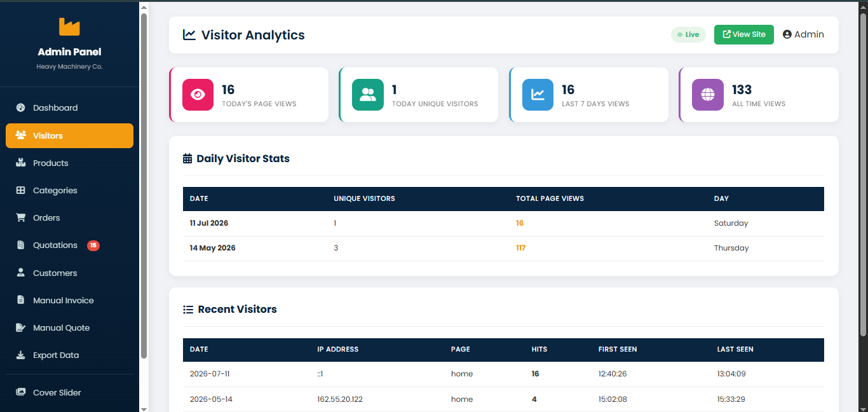Click the Admin user avatar icon
This screenshot has width=868, height=412.
[787, 34]
